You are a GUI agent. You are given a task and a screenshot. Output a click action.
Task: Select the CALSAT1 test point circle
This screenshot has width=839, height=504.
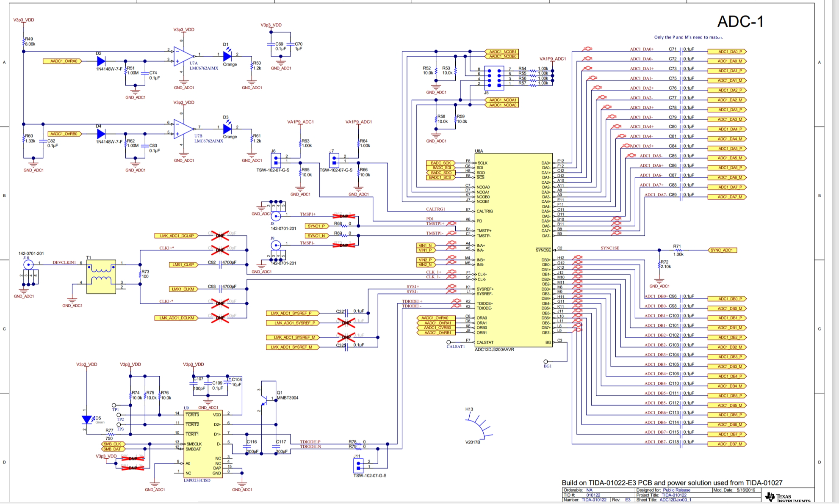click(x=449, y=342)
